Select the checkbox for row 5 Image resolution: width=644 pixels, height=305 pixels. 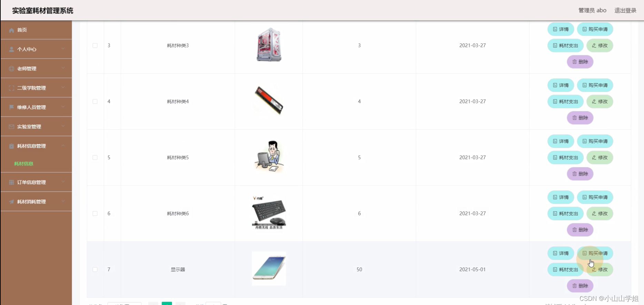pos(95,157)
